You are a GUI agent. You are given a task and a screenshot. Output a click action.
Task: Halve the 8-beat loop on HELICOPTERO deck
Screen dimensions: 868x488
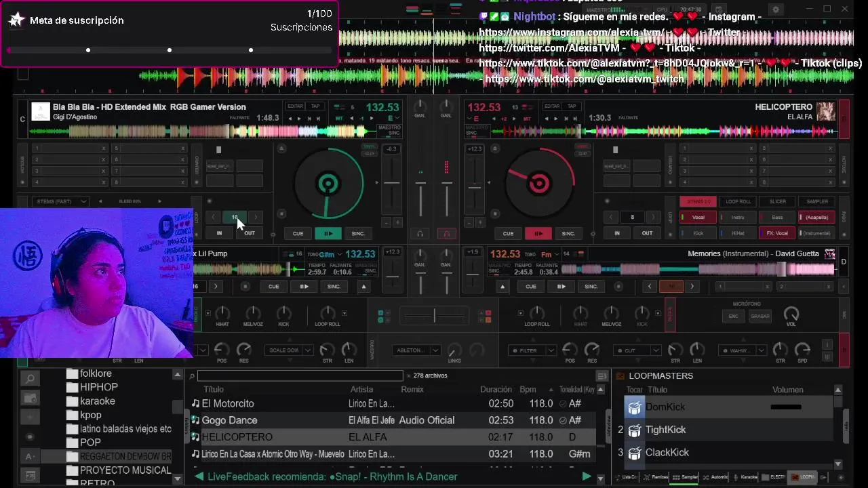[x=610, y=218]
